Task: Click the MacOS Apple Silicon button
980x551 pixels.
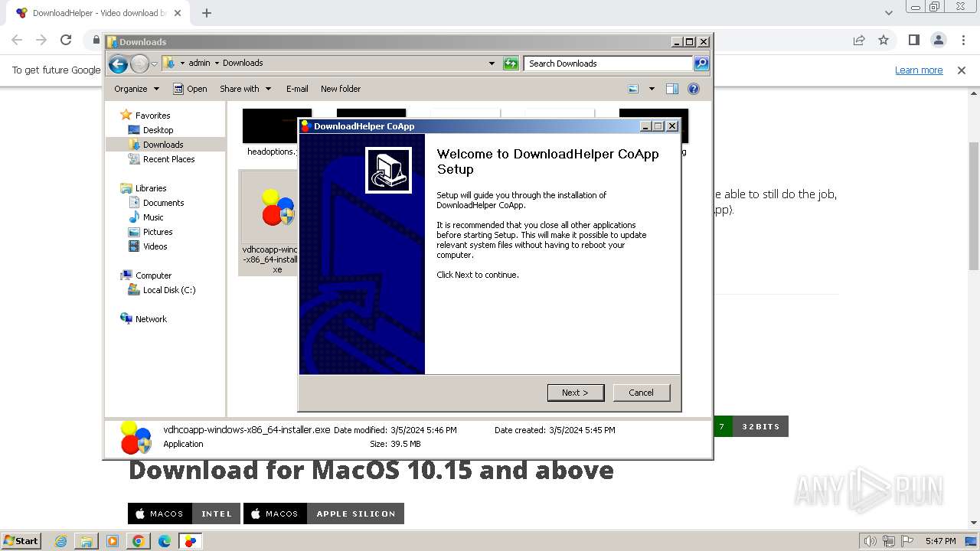Action: pos(324,514)
